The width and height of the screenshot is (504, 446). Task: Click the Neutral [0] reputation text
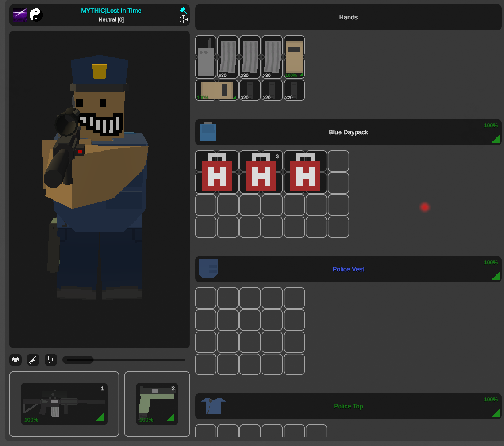[x=111, y=19]
